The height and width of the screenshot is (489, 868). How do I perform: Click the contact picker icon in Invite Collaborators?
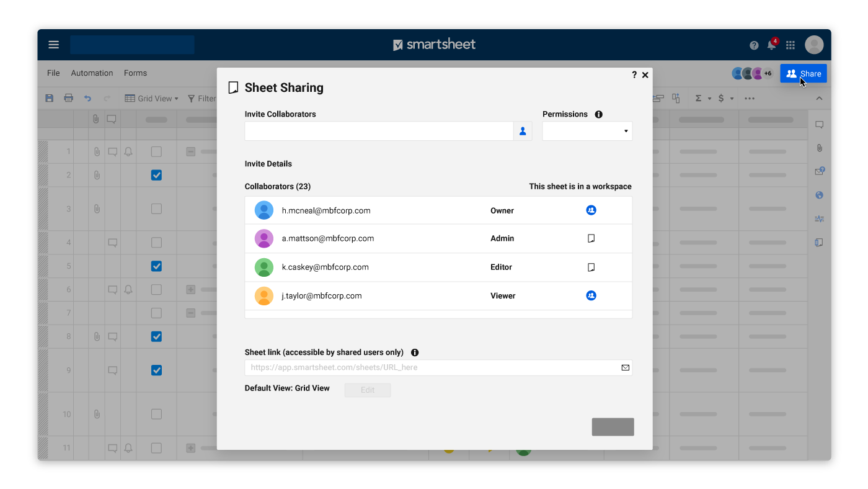pos(523,131)
